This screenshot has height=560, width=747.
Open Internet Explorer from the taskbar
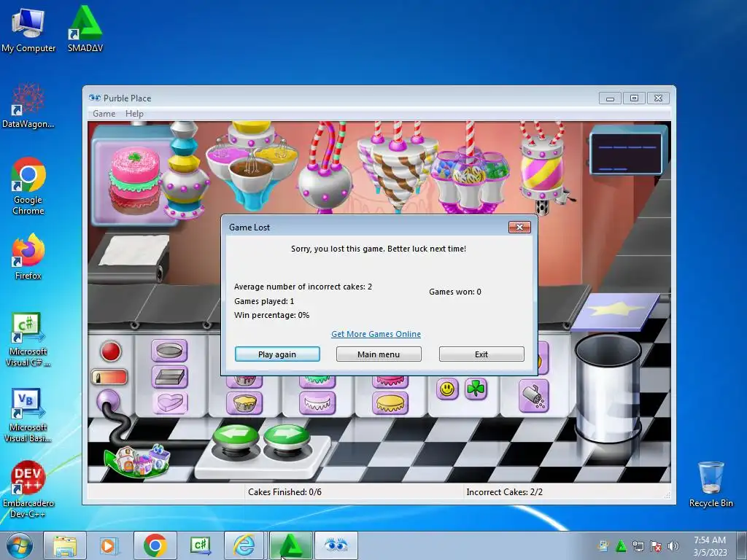point(244,545)
